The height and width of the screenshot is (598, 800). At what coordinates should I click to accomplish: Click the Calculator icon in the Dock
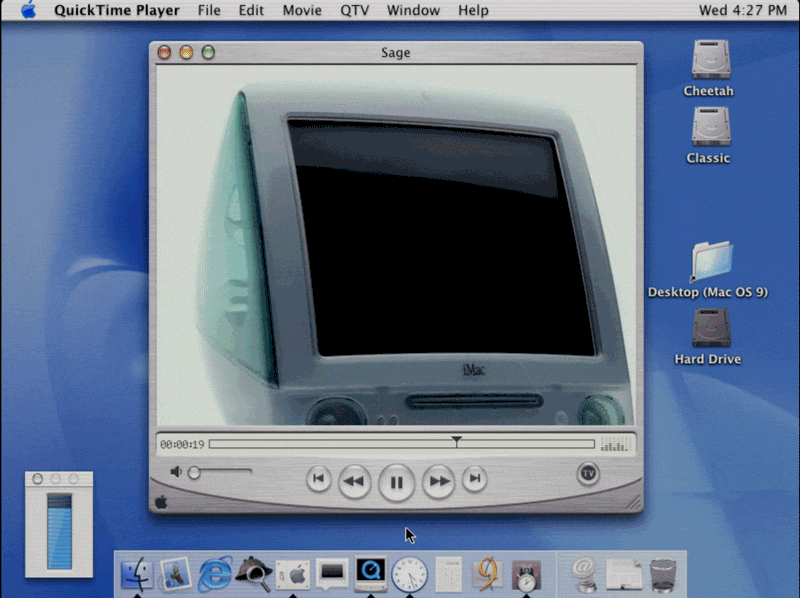point(448,574)
